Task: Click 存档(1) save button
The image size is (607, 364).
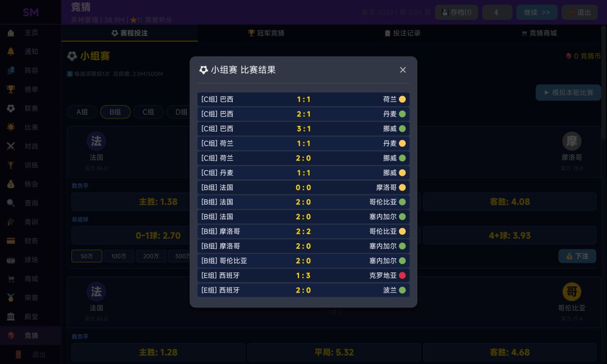Action: click(x=456, y=12)
